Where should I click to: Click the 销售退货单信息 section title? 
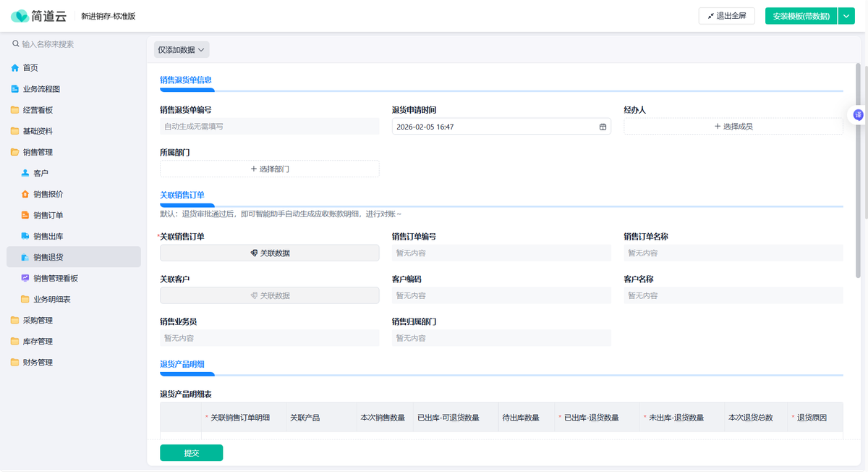coord(186,80)
